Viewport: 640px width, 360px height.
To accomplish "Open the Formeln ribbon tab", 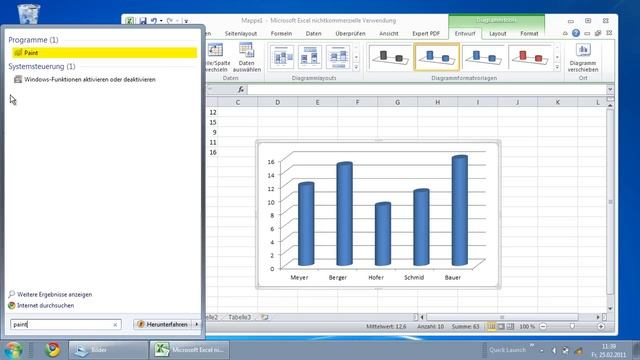I will [281, 33].
